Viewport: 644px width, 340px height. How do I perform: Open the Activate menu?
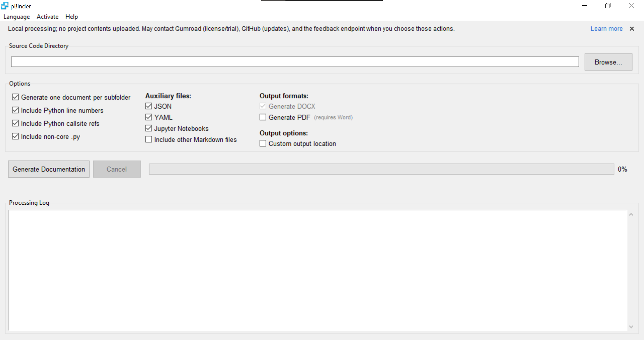click(x=47, y=17)
